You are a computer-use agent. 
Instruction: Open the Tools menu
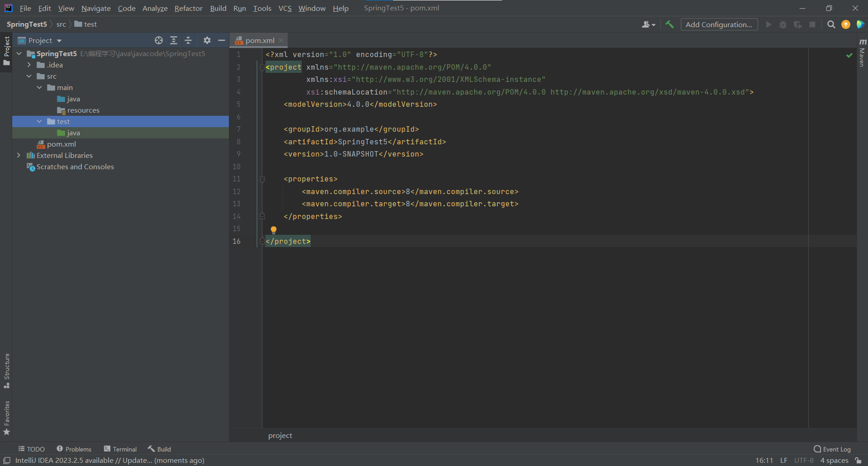coord(262,8)
